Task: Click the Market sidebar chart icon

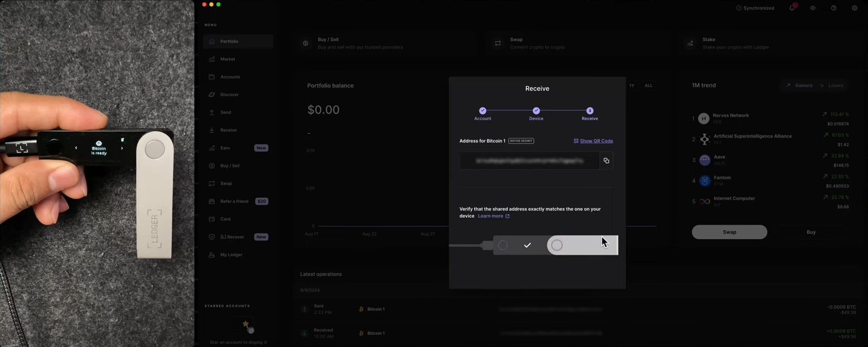Action: pos(212,59)
